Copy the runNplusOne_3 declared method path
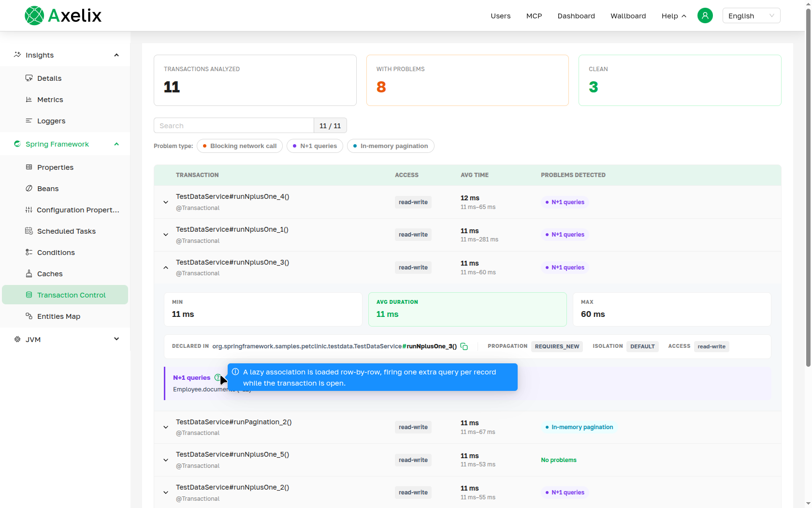This screenshot has width=812, height=508. (x=464, y=346)
